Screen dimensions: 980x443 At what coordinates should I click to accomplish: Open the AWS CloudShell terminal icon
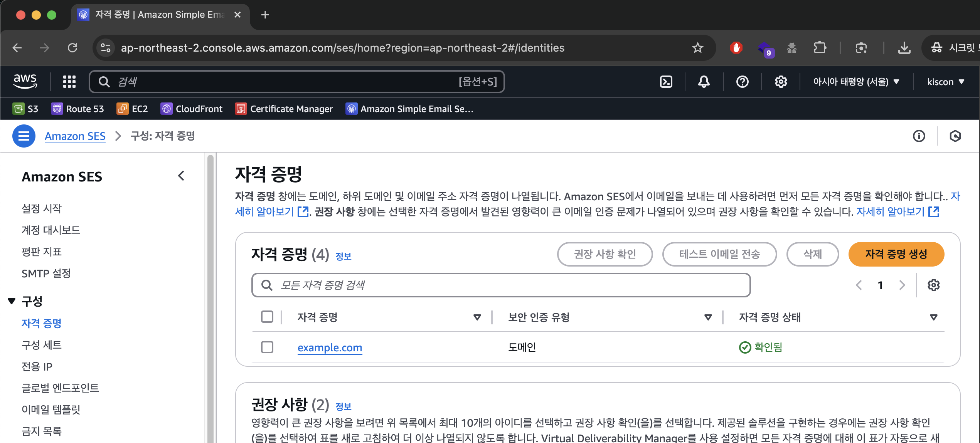pos(666,82)
